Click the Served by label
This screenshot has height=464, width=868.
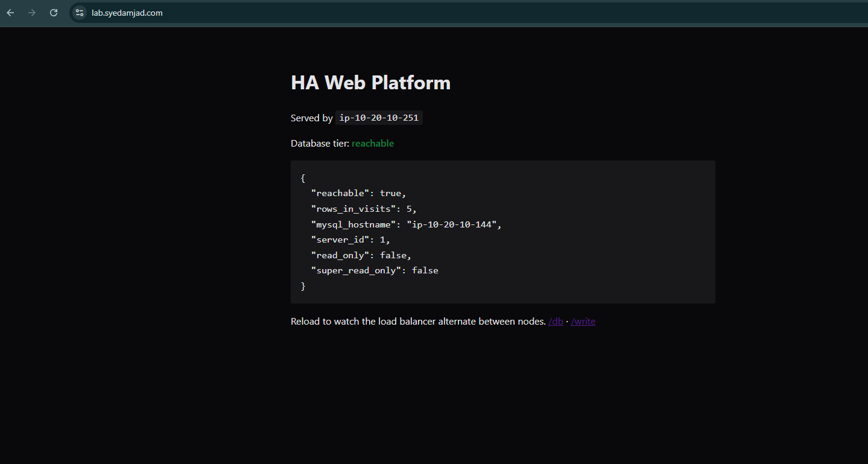[x=312, y=118]
